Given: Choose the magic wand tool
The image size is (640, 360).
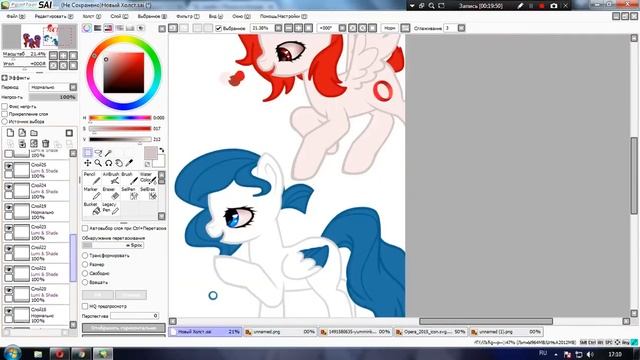Looking at the screenshot, I should 108,153.
